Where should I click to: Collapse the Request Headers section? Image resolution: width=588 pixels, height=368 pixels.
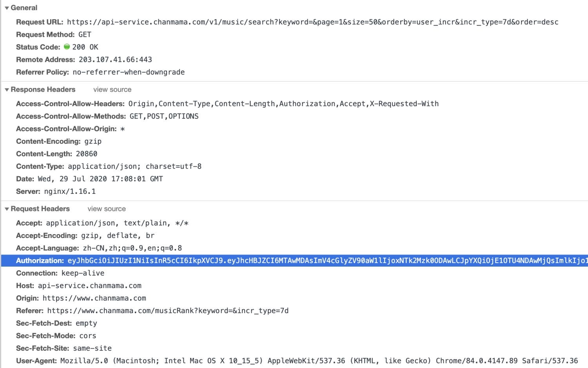7,209
